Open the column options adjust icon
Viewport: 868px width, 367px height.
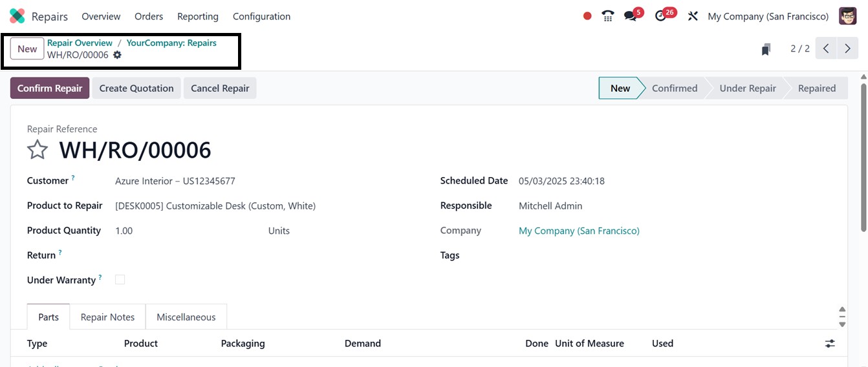click(830, 344)
